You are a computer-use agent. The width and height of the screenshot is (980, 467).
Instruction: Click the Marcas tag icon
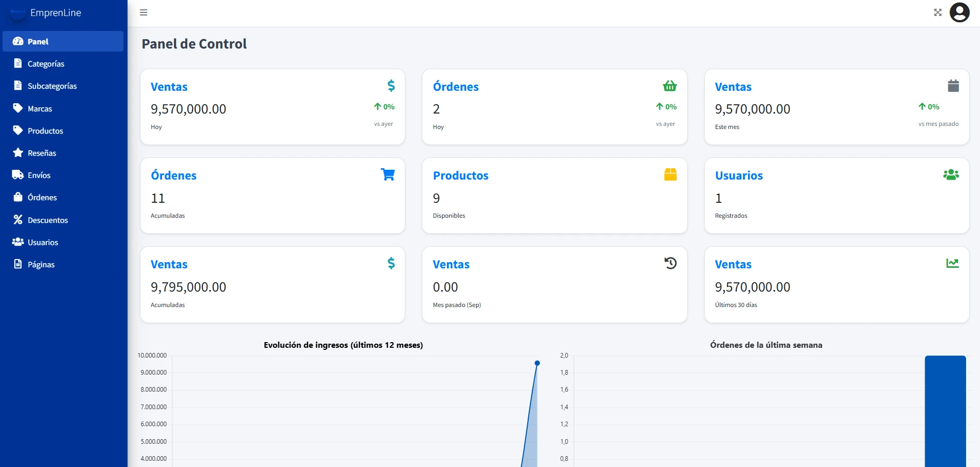pos(18,108)
